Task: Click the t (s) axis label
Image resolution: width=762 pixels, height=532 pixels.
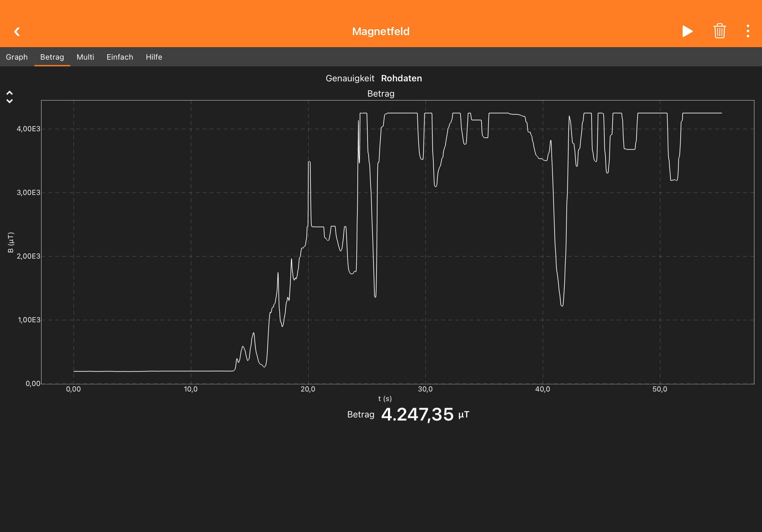Action: (x=385, y=398)
